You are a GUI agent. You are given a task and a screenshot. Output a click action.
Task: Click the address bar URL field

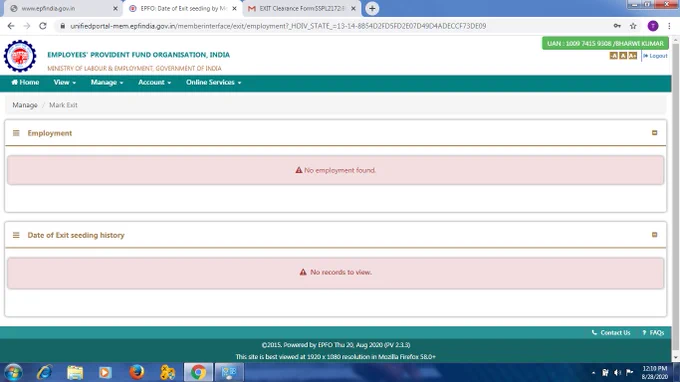pos(278,26)
